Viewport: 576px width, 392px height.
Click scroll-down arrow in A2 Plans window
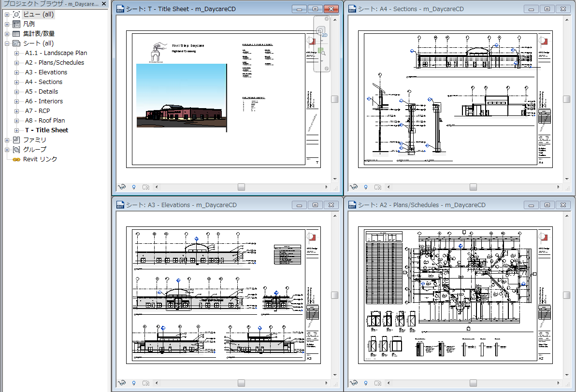pos(567,375)
